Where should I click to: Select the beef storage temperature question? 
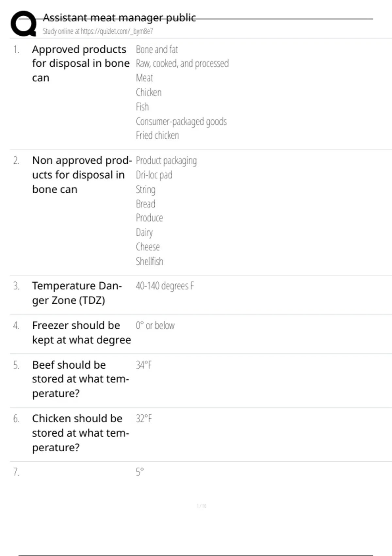[x=80, y=379]
